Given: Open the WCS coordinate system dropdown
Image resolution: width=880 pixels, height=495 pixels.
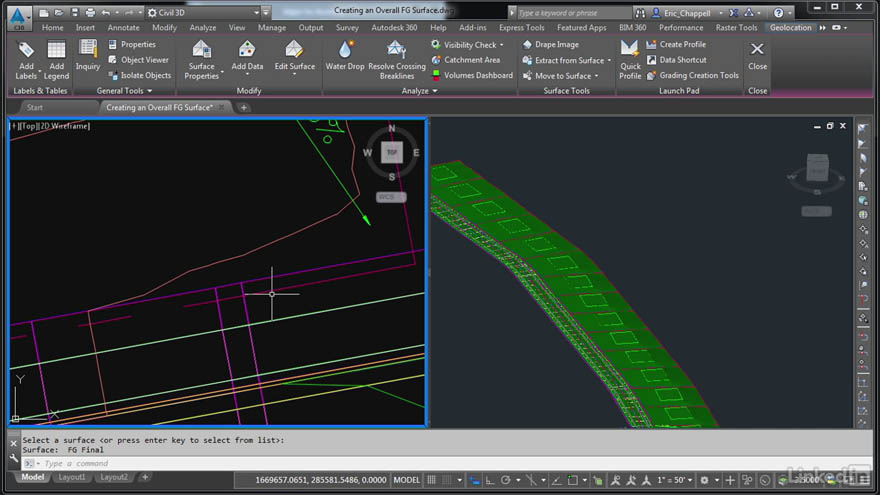Looking at the screenshot, I should click(391, 197).
